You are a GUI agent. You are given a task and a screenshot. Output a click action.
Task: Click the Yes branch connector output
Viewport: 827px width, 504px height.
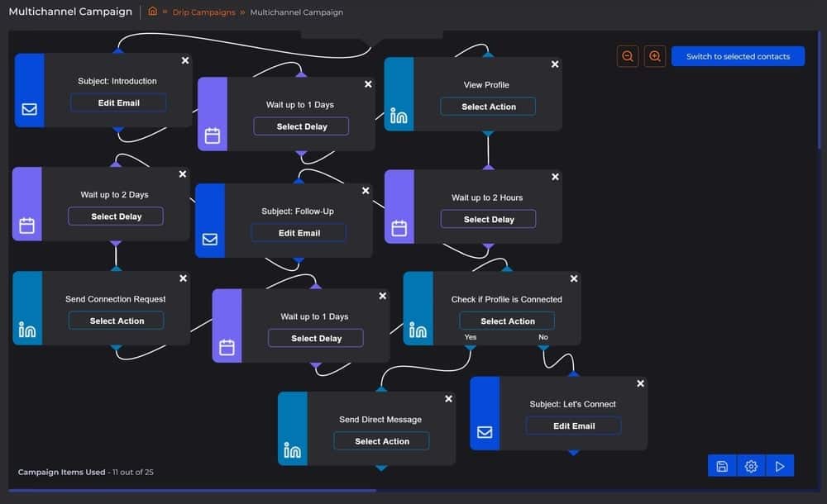tap(470, 347)
